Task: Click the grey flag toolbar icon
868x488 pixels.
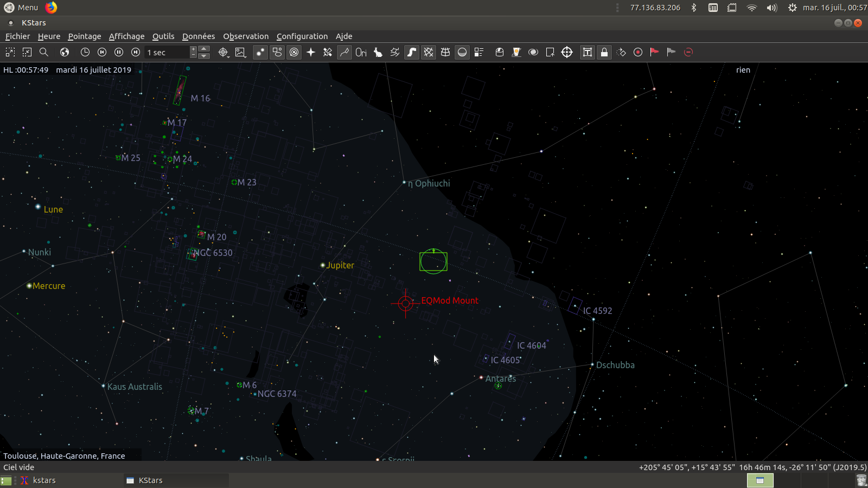Action: [672, 52]
